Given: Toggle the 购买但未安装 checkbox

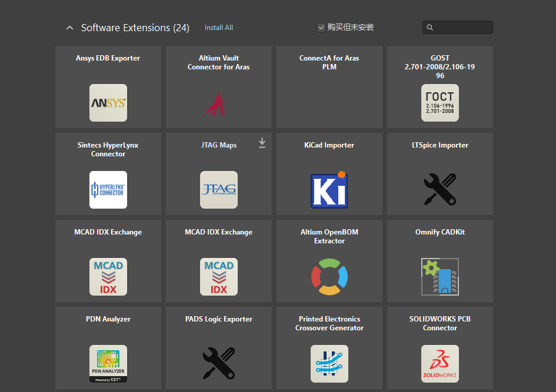Looking at the screenshot, I should 321,28.
